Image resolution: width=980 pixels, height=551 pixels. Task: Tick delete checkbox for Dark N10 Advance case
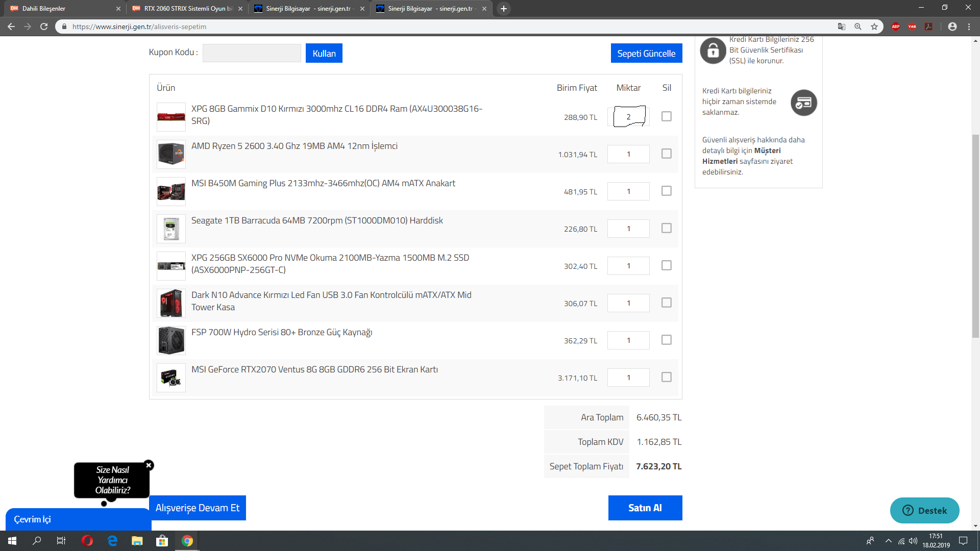[x=667, y=303]
